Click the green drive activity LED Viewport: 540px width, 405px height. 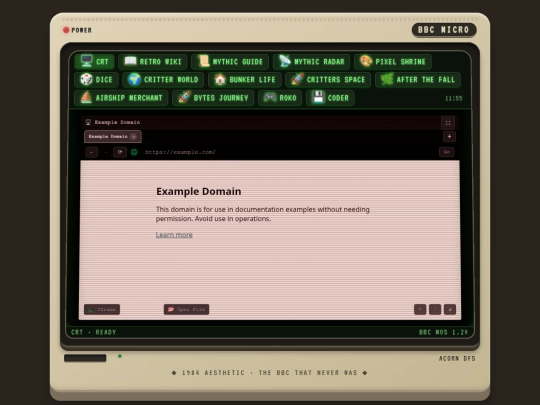click(x=120, y=356)
